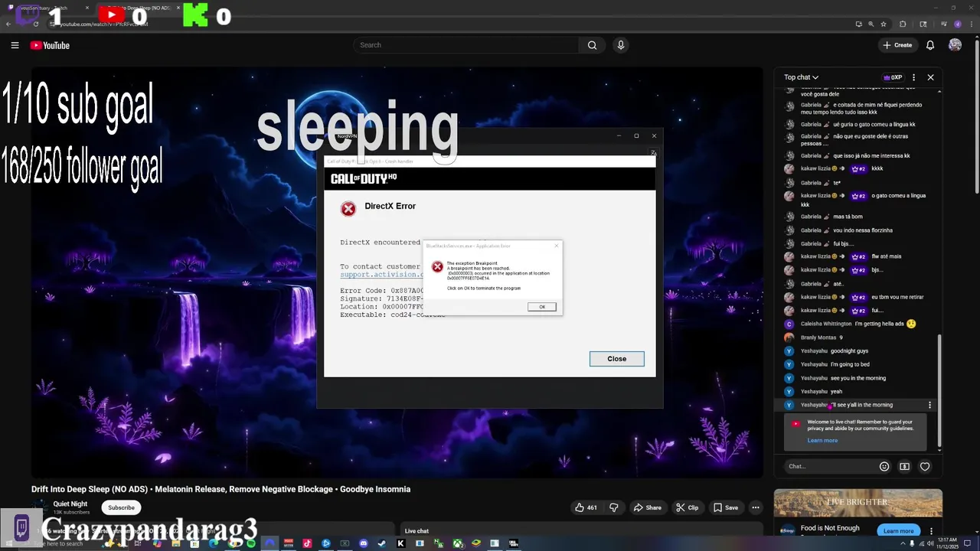The width and height of the screenshot is (980, 551).
Task: Open the YouTube account avatar menu
Action: tap(955, 45)
